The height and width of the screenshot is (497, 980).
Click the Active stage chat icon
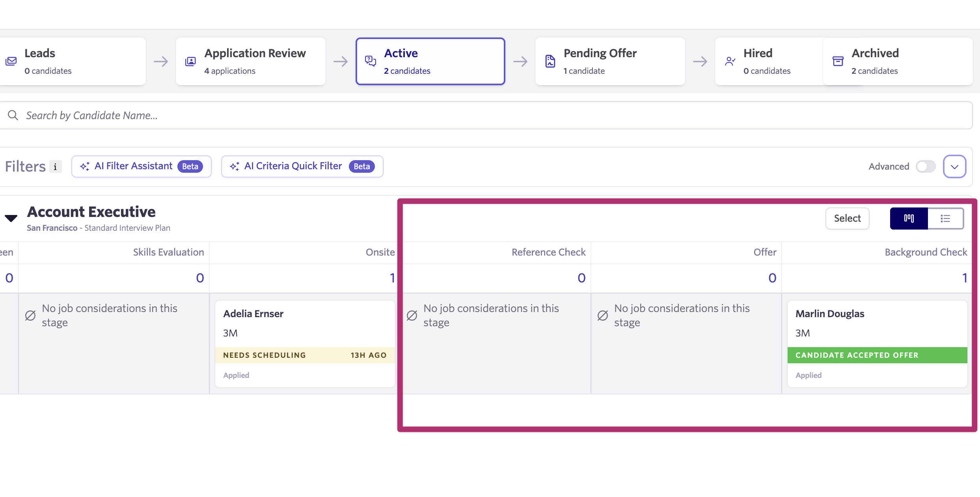click(x=370, y=61)
